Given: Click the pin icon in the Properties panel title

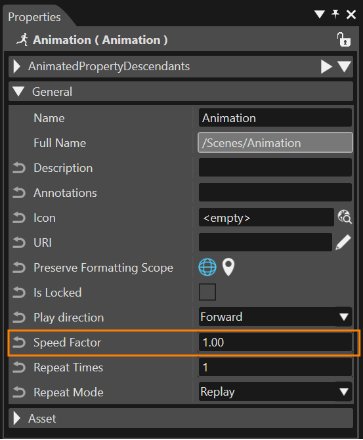Looking at the screenshot, I should click(335, 14).
